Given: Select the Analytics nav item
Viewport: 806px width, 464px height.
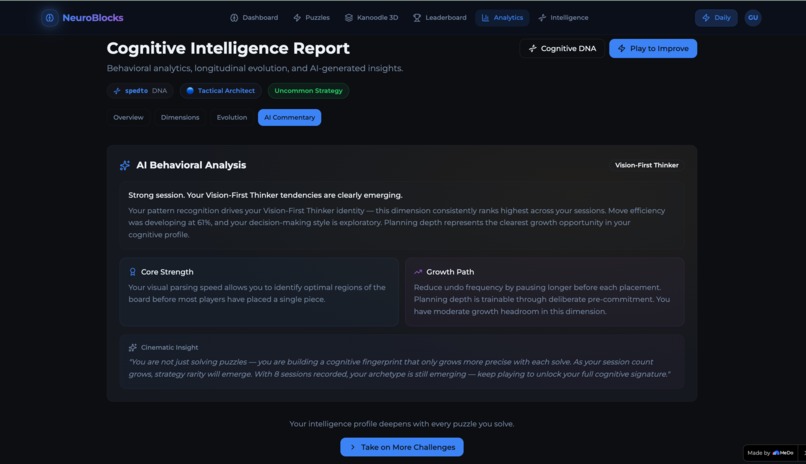Looking at the screenshot, I should (x=502, y=17).
